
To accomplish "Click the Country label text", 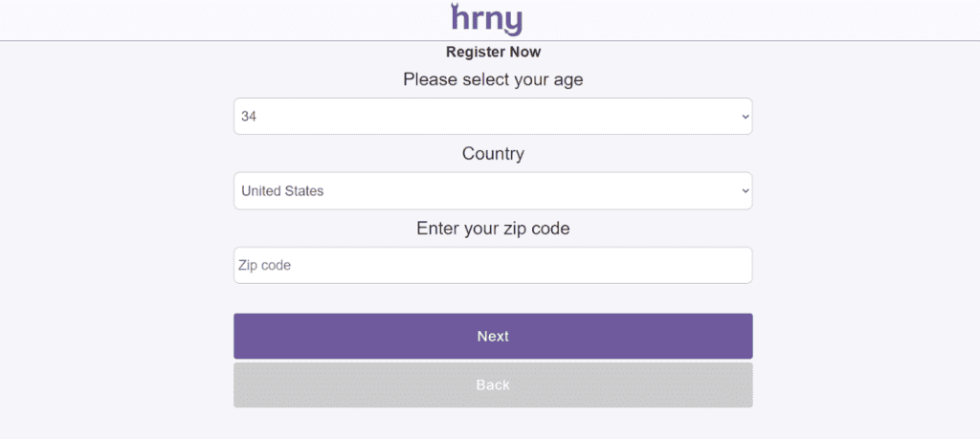I will click(x=493, y=154).
